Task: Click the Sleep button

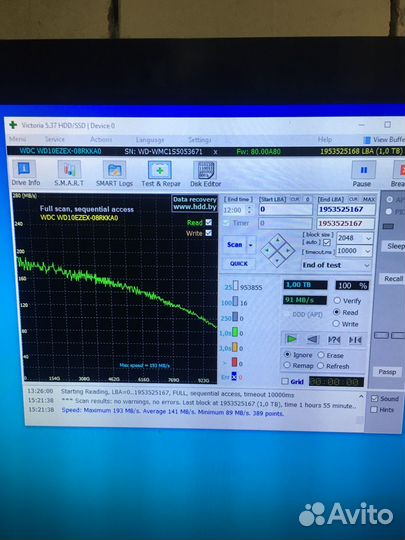Action: [395, 246]
